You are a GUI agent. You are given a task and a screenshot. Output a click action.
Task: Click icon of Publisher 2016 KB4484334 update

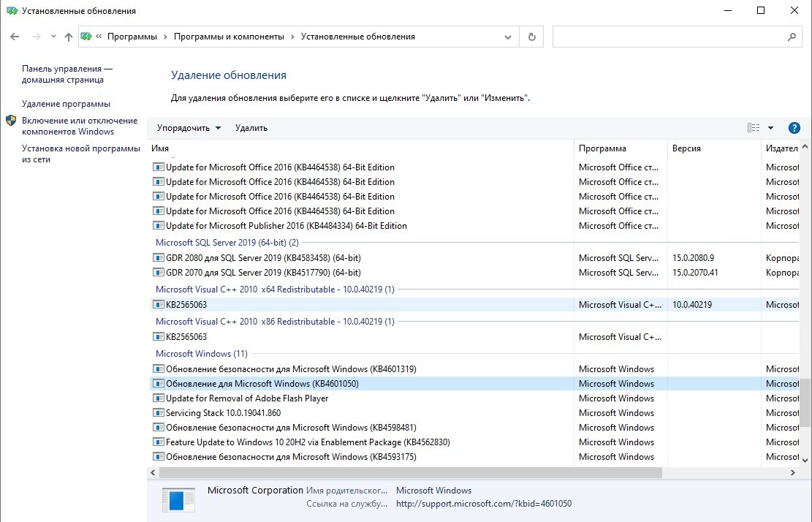coord(159,226)
